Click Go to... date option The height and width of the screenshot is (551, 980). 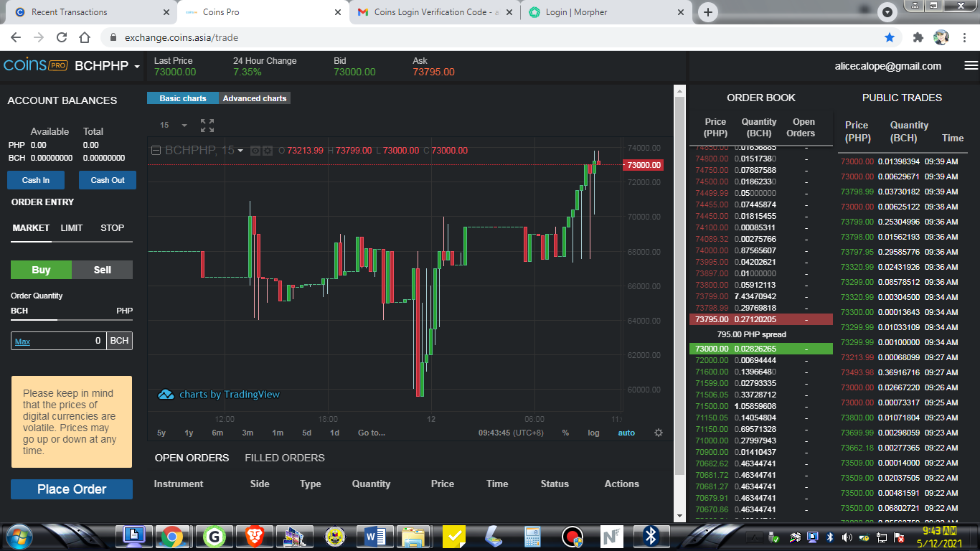(372, 433)
